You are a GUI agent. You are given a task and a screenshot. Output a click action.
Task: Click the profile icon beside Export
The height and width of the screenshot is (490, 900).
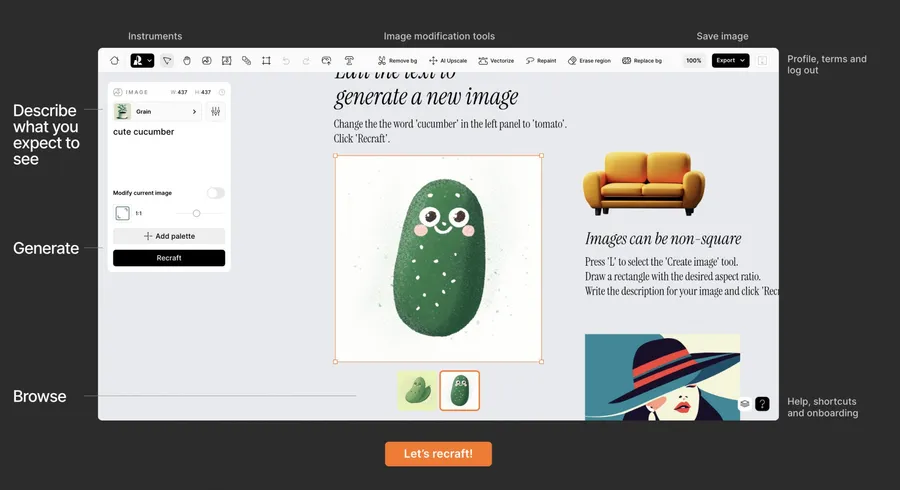tap(762, 60)
